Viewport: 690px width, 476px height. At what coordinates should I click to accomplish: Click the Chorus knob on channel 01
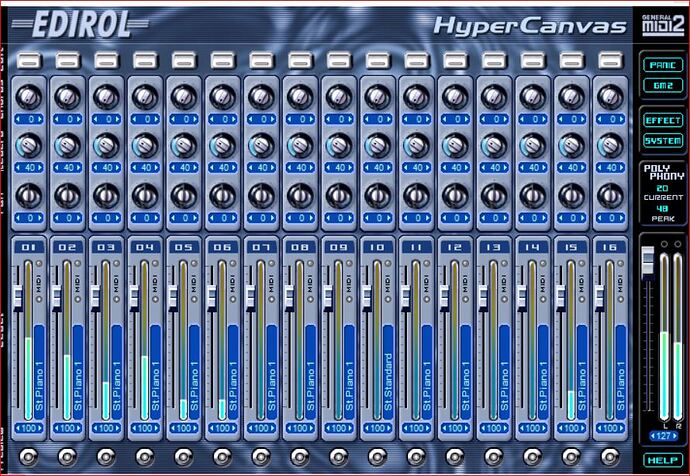[x=29, y=97]
